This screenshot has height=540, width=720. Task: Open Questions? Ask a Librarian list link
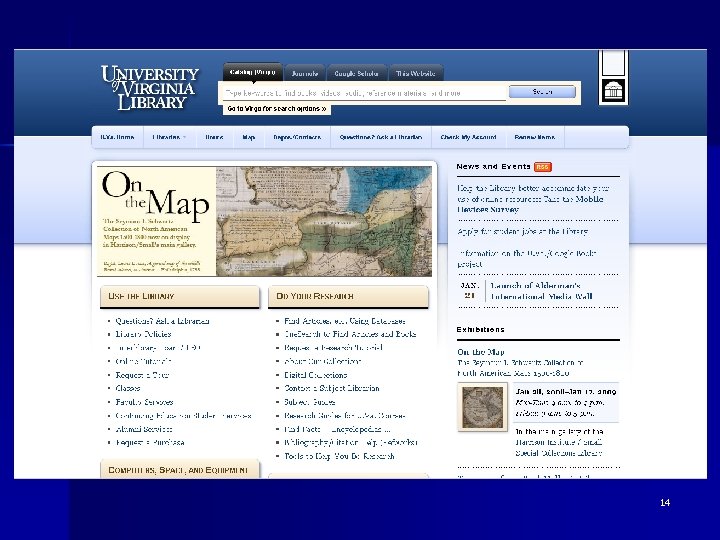[162, 321]
